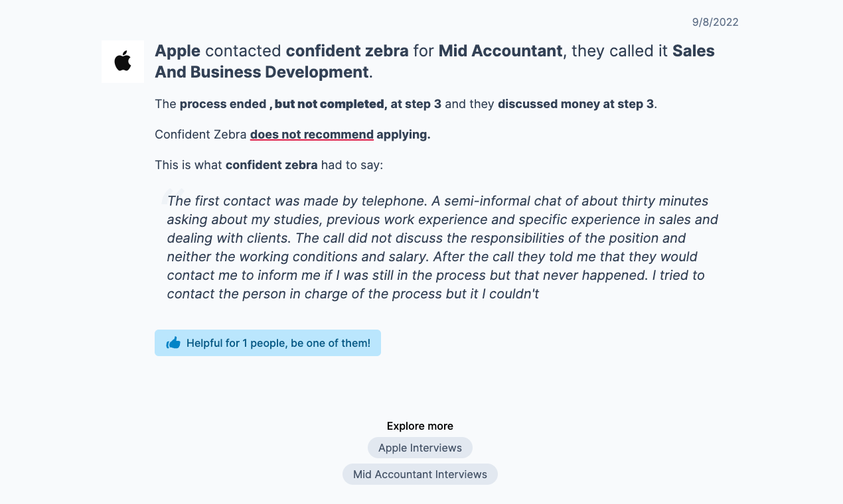
Task: Mark review as helpful
Action: click(268, 343)
